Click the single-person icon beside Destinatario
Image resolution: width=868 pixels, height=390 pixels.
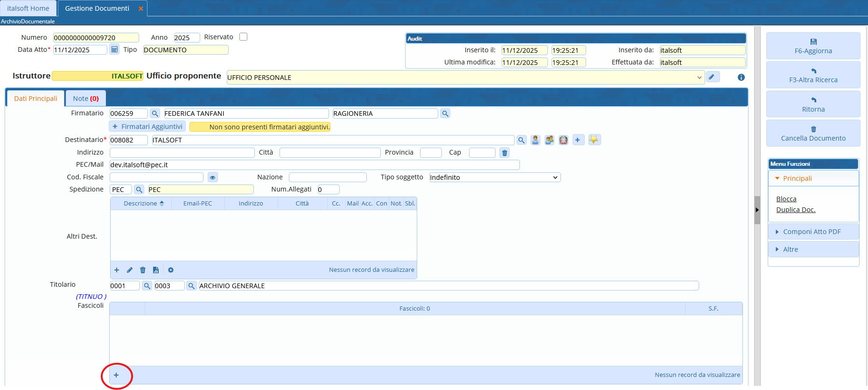[x=535, y=140]
